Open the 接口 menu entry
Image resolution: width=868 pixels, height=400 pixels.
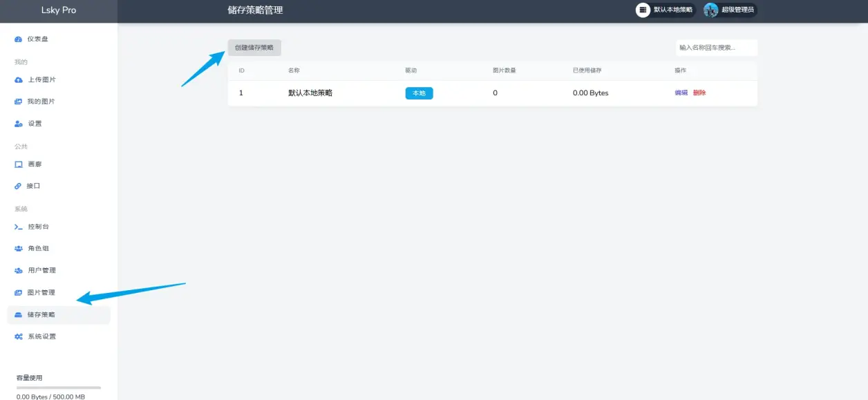point(59,186)
